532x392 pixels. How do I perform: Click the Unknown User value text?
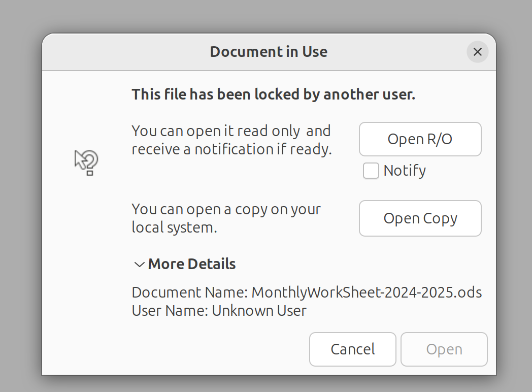click(x=259, y=311)
